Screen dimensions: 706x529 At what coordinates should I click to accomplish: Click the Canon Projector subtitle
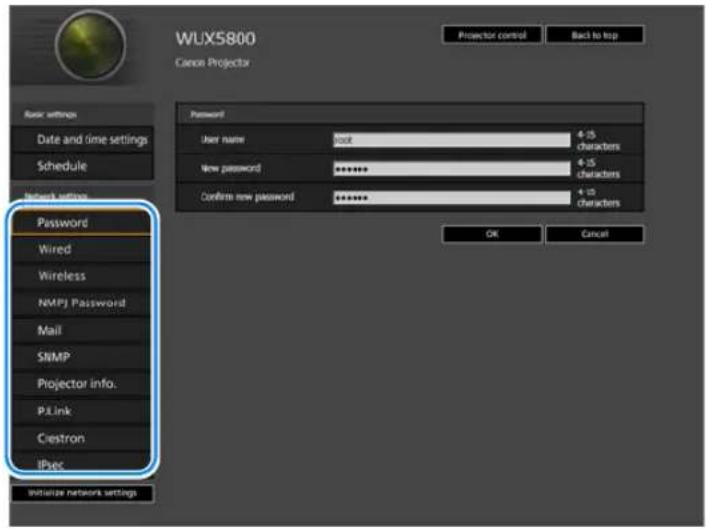tap(212, 63)
